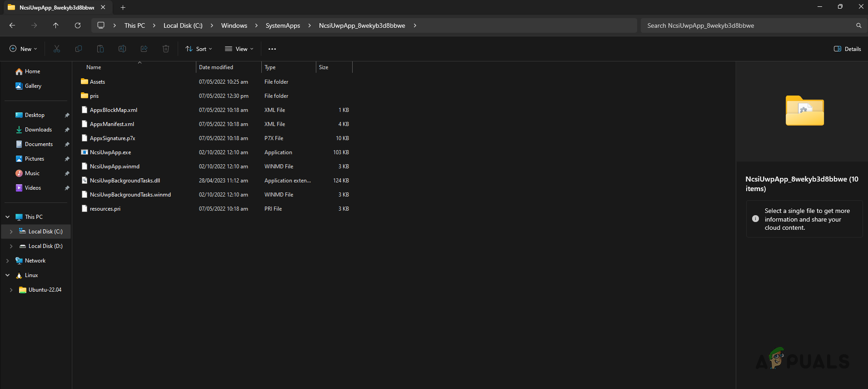The height and width of the screenshot is (389, 868).
Task: Open the Downloads quick access item
Action: pyautogui.click(x=34, y=130)
